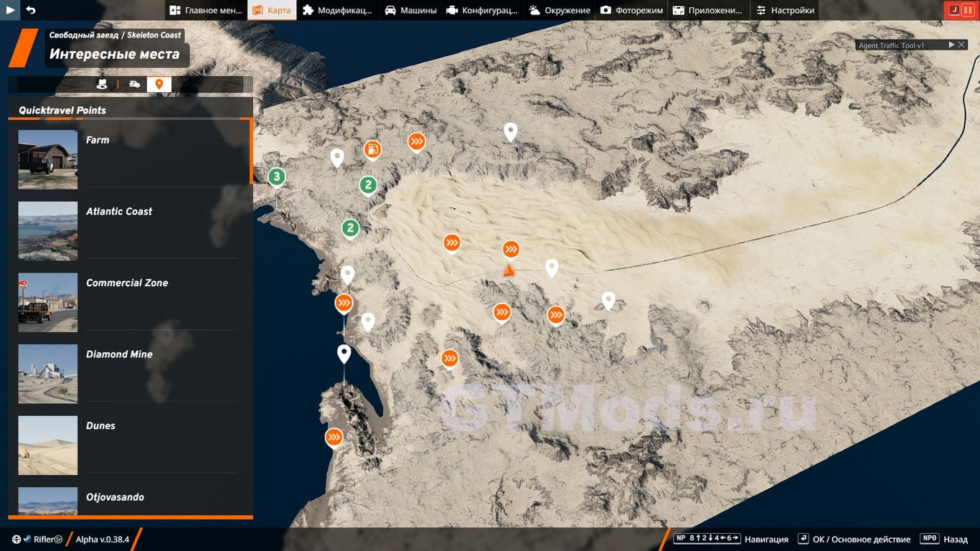Close the Agent Traffic Tool widget
Image resolution: width=980 pixels, height=551 pixels.
coord(962,45)
